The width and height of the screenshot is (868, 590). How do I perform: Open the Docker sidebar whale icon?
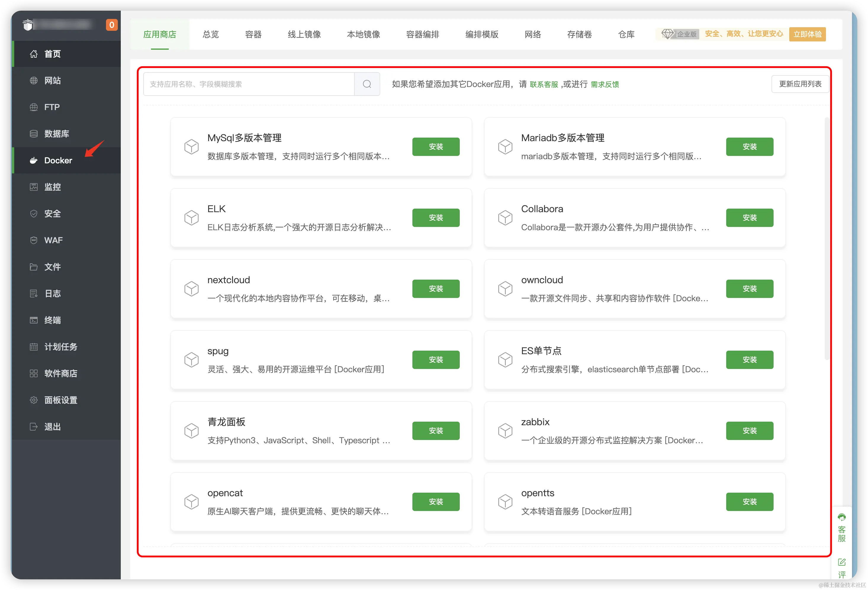click(x=34, y=160)
